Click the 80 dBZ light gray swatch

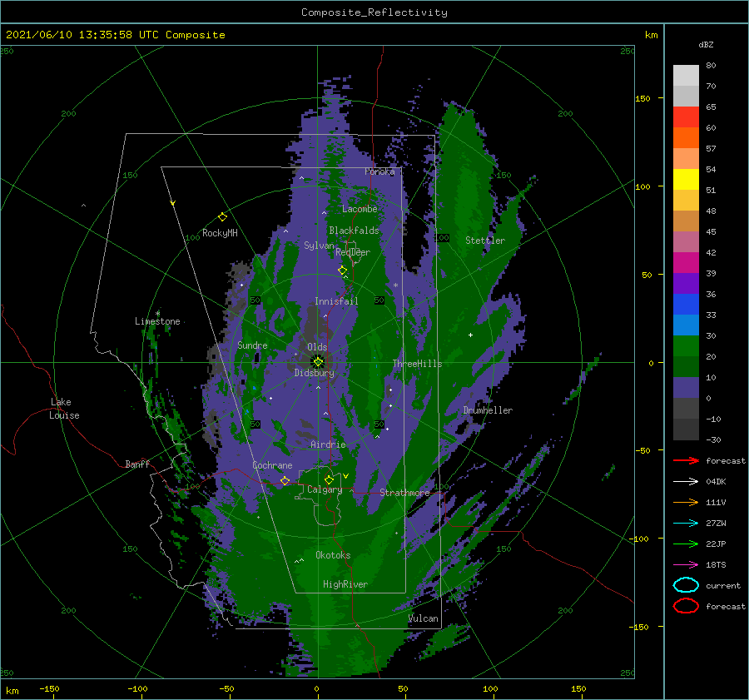686,75
